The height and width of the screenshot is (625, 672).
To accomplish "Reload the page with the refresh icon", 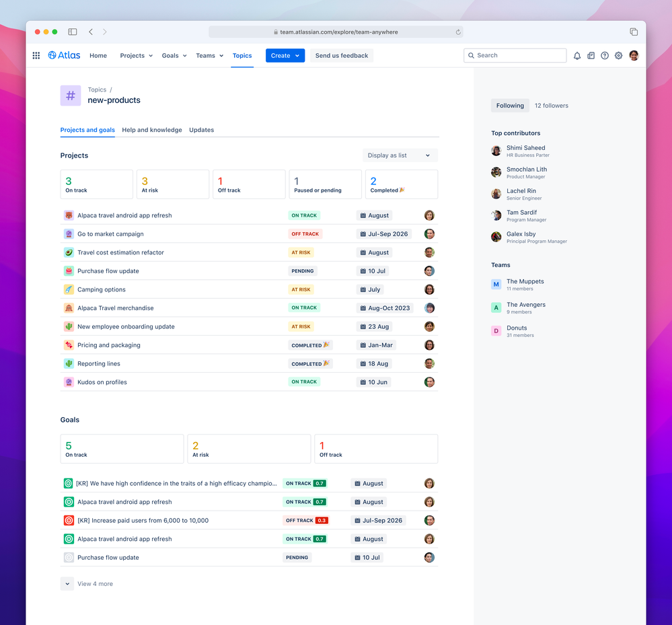I will pyautogui.click(x=458, y=32).
